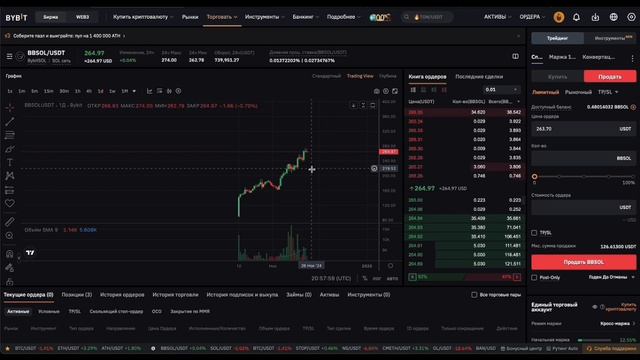640x360 pixels.
Task: Click the order price field showing 263.70
Action: click(583, 129)
